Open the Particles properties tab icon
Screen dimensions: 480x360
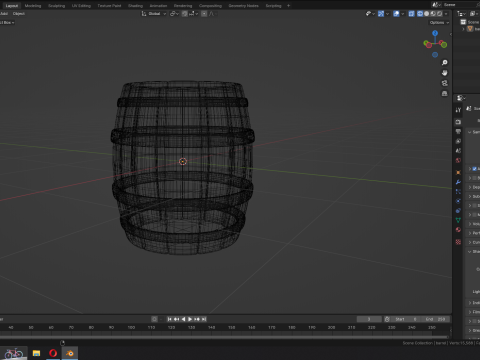458,192
